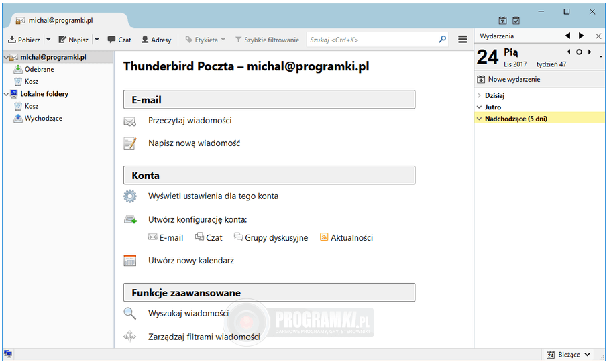The image size is (607, 364).
Task: Click the manage filters icon
Action: pyautogui.click(x=129, y=337)
